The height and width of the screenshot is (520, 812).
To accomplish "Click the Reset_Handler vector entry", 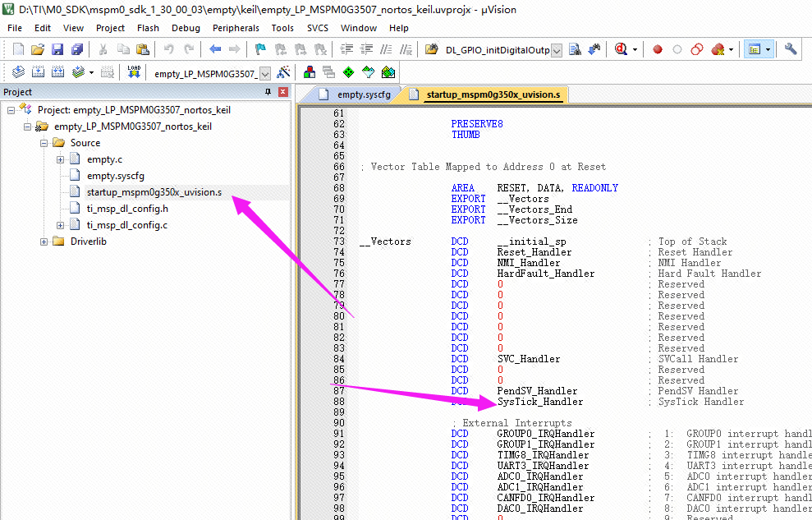I will 534,252.
